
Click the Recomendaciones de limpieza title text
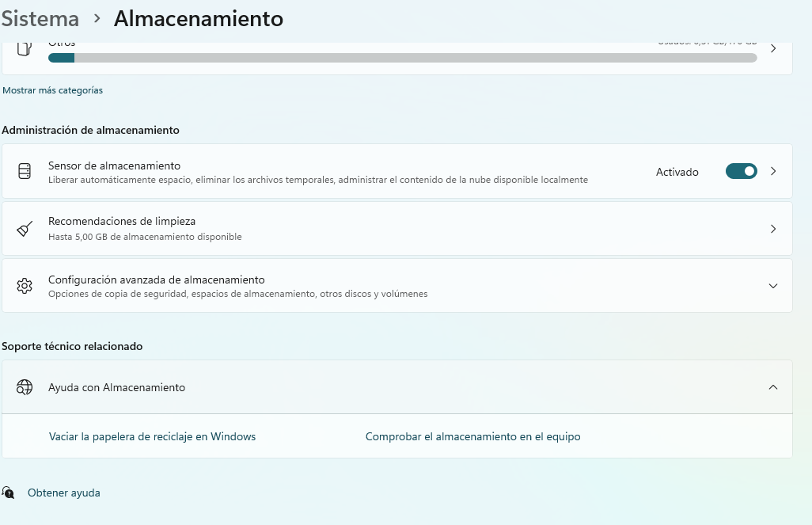122,221
